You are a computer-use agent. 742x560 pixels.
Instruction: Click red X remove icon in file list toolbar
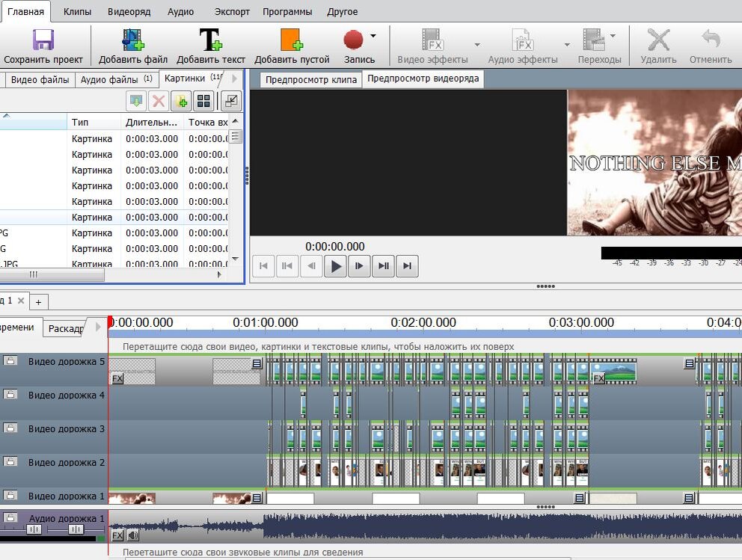tap(159, 101)
